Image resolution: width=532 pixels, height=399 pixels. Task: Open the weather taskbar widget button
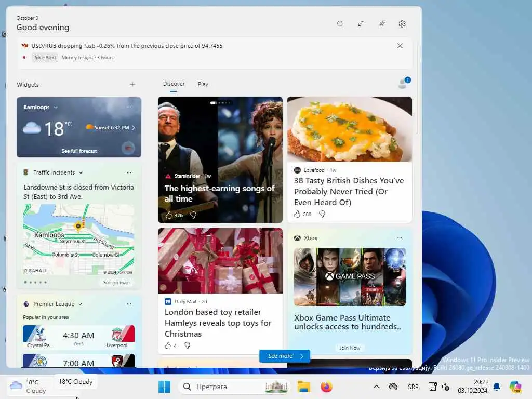[x=29, y=387]
